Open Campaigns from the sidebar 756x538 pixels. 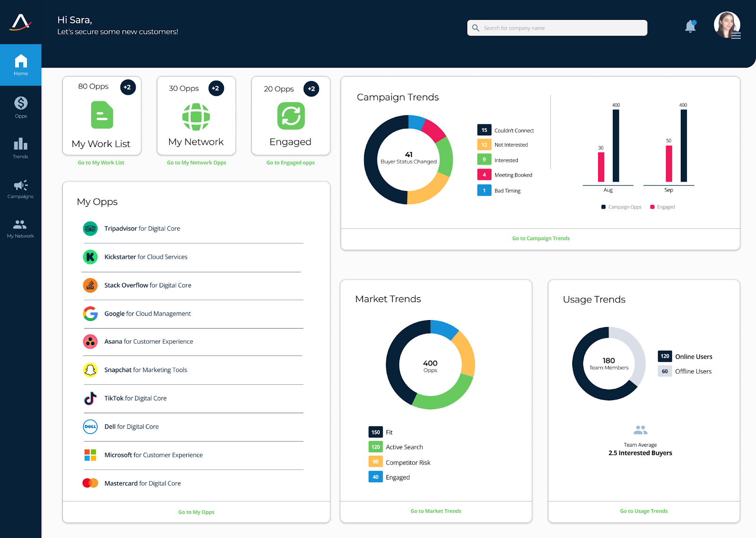[21, 189]
